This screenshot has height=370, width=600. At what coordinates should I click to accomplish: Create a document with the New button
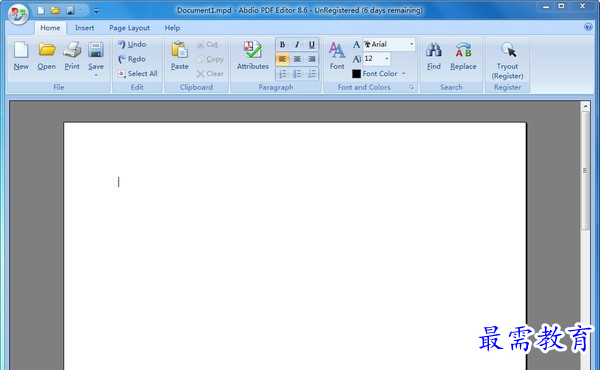coord(21,56)
